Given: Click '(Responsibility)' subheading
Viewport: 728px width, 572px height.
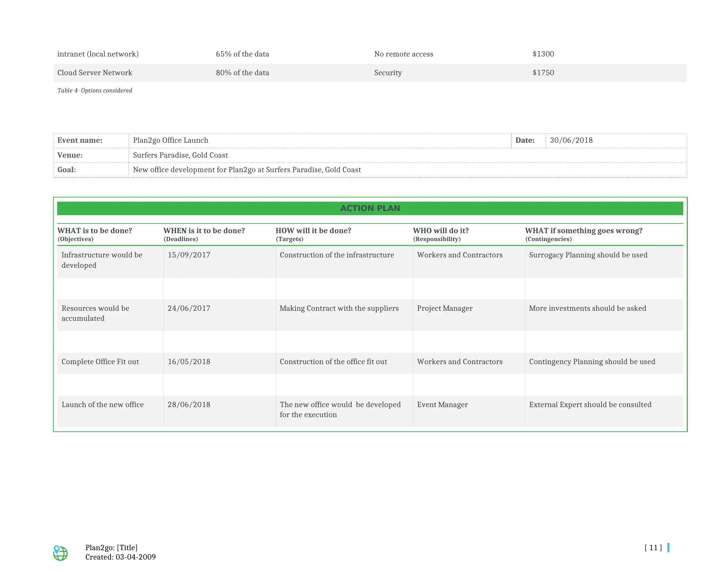Looking at the screenshot, I should [x=437, y=239].
